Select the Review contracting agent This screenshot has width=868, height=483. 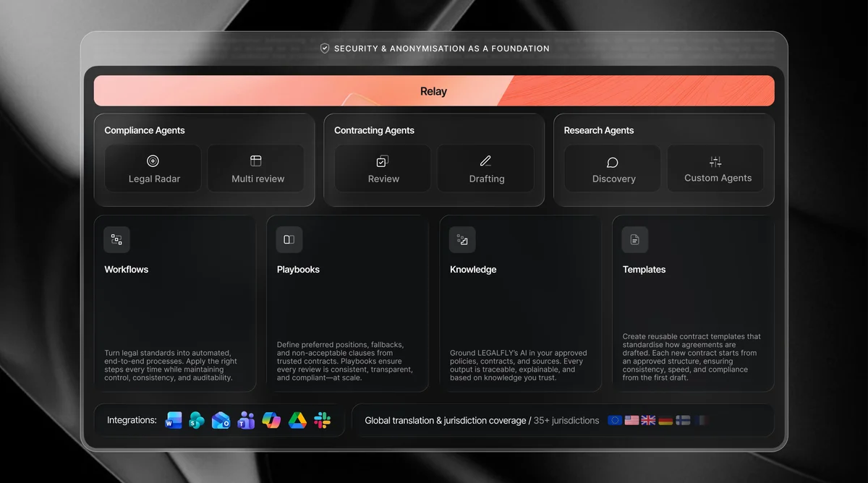[x=382, y=168]
